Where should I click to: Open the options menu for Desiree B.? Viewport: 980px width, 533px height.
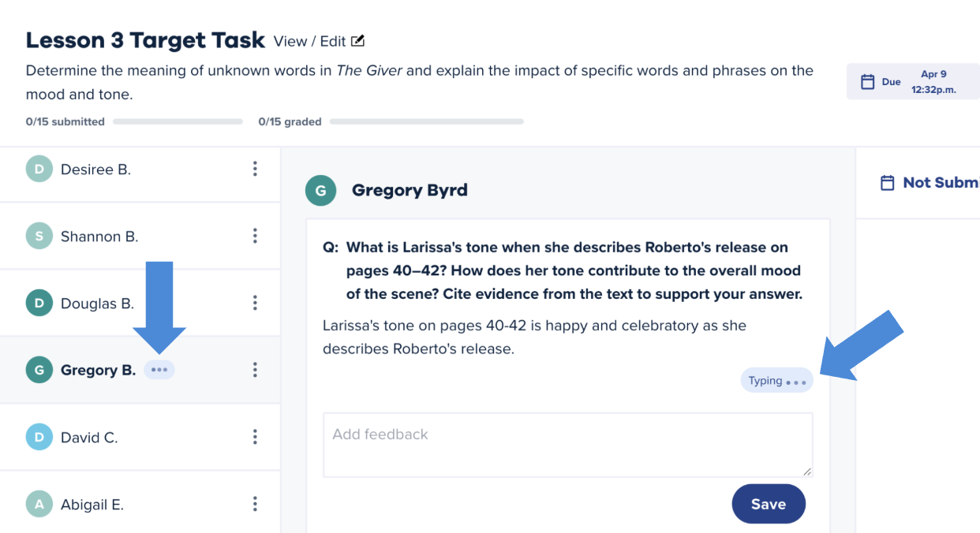tap(255, 170)
